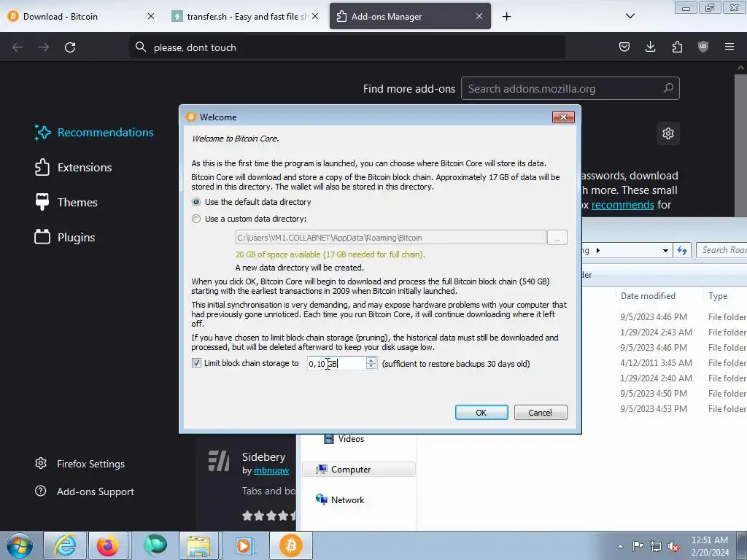Switch to Firefox on the taskbar
747x560 pixels.
(108, 545)
